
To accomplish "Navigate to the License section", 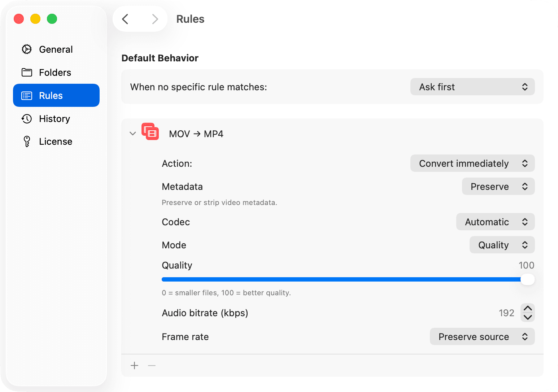I will (56, 141).
